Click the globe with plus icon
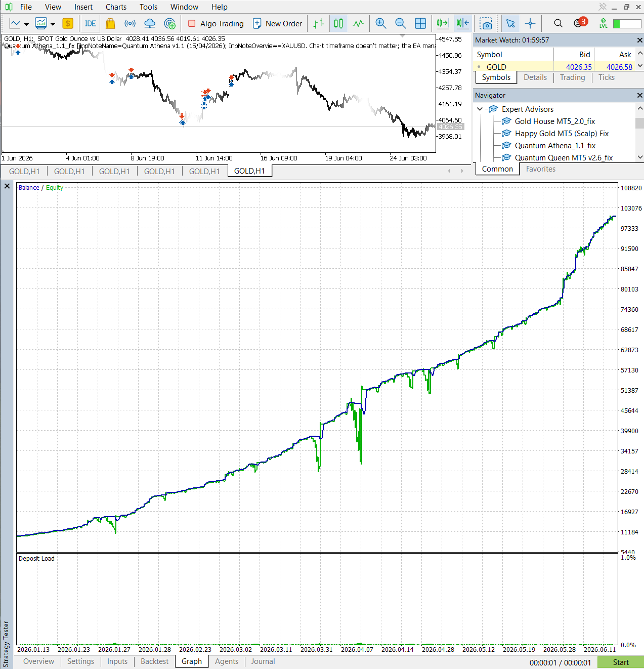Viewport: 644px width, 669px height. (170, 23)
